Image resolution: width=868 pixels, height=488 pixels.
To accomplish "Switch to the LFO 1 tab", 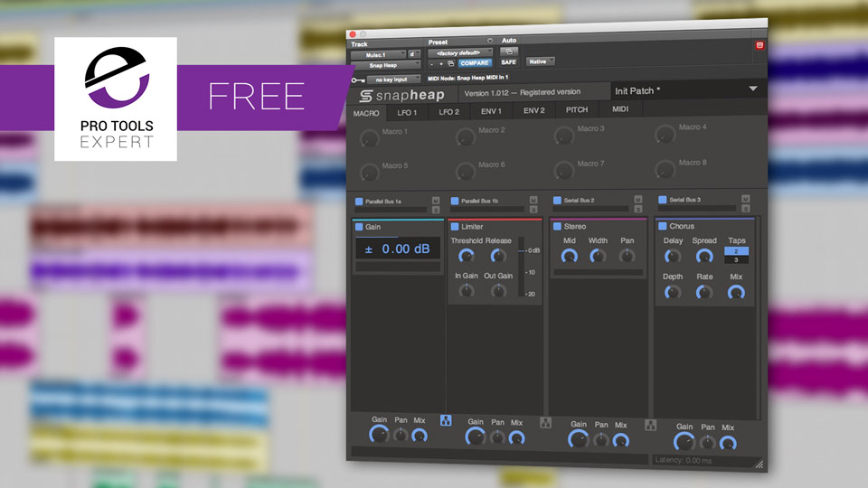I will [407, 112].
